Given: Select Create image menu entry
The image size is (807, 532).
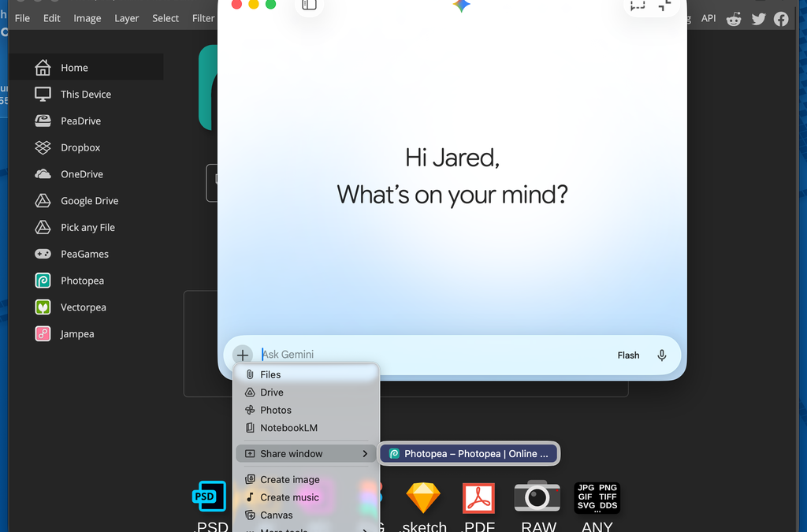Looking at the screenshot, I should [x=307, y=479].
